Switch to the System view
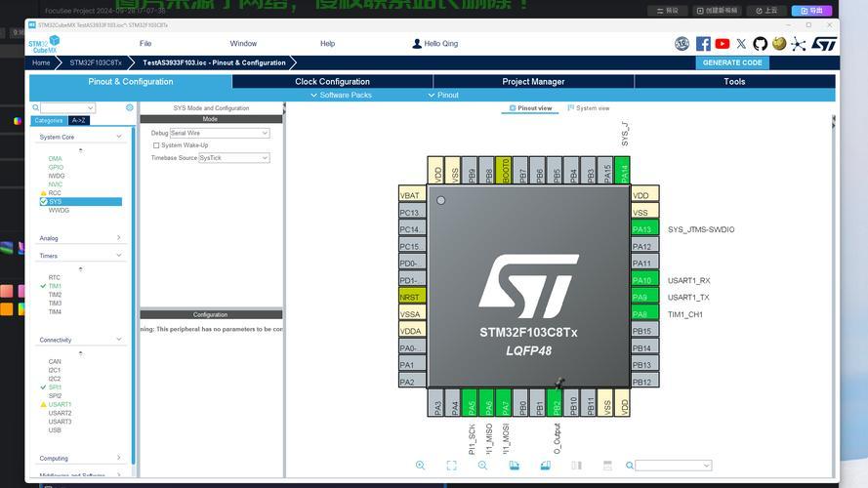The height and width of the screenshot is (488, 868). tap(589, 108)
